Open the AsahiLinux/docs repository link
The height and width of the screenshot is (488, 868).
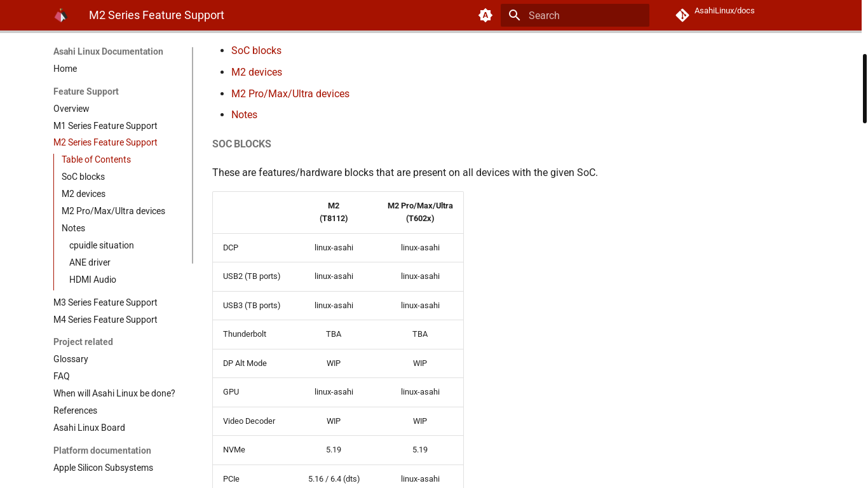click(724, 11)
